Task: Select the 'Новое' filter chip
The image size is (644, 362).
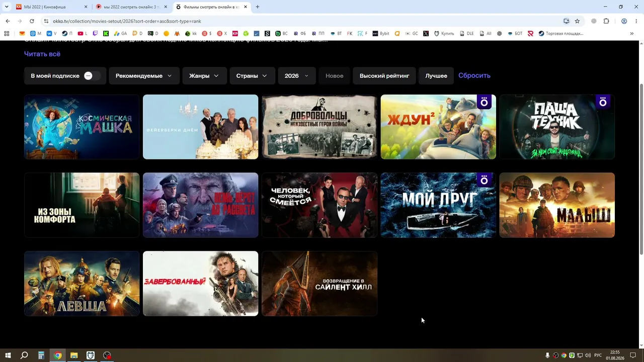Action: [x=335, y=76]
